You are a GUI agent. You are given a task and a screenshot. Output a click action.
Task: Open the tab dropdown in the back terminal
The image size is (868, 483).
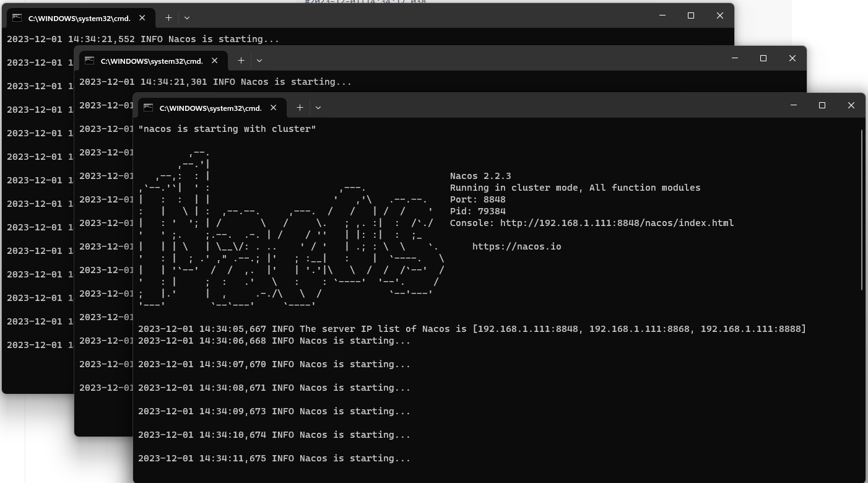click(187, 18)
